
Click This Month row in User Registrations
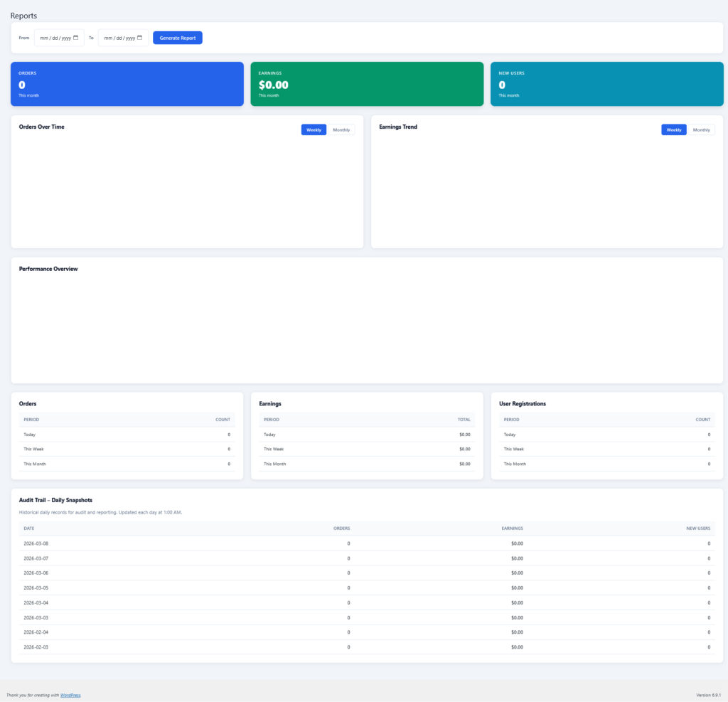(x=606, y=464)
